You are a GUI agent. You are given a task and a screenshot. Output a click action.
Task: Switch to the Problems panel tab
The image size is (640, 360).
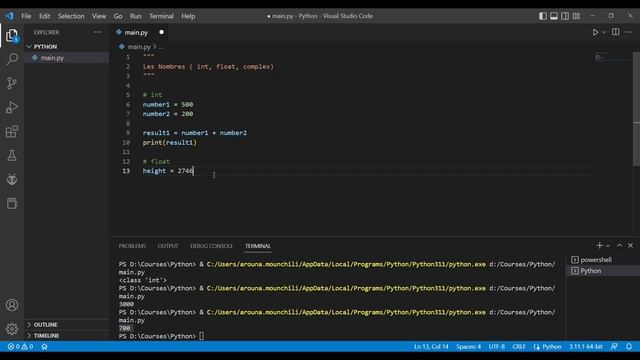[x=132, y=246]
